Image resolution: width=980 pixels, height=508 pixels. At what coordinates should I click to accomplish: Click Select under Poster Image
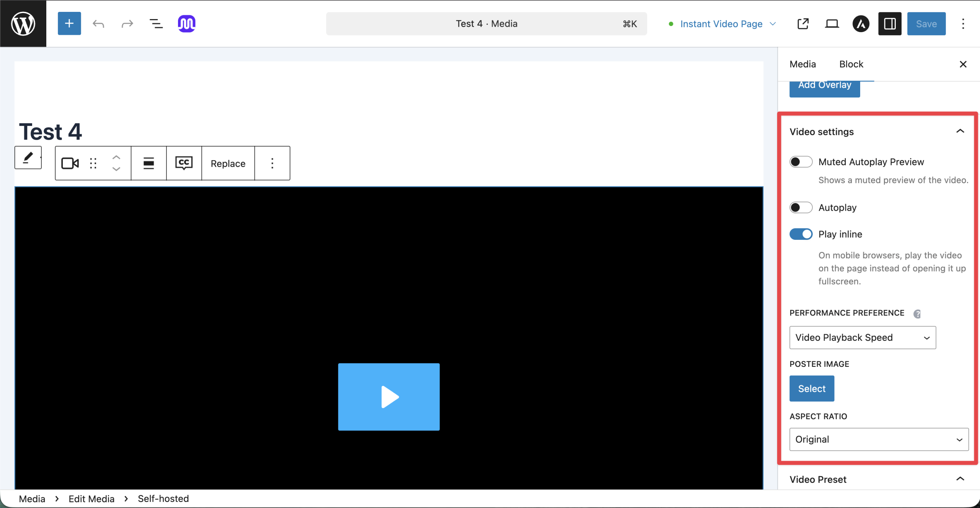coord(811,388)
